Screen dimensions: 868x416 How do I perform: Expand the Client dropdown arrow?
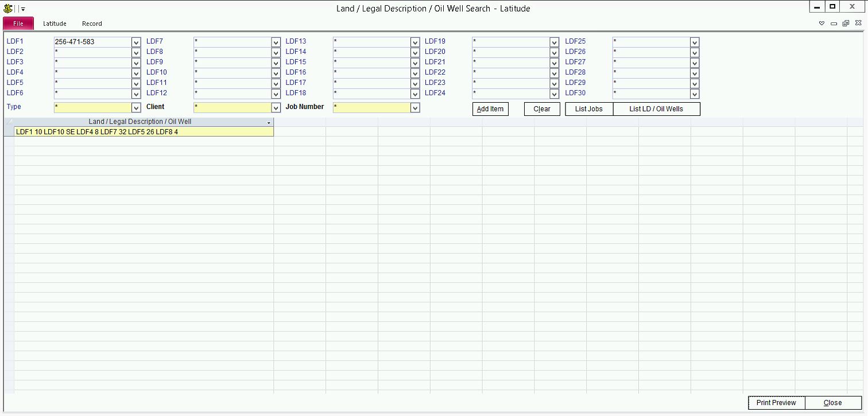(276, 108)
